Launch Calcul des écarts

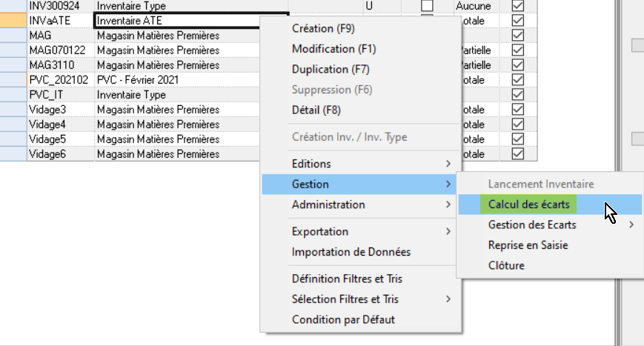[x=528, y=204]
